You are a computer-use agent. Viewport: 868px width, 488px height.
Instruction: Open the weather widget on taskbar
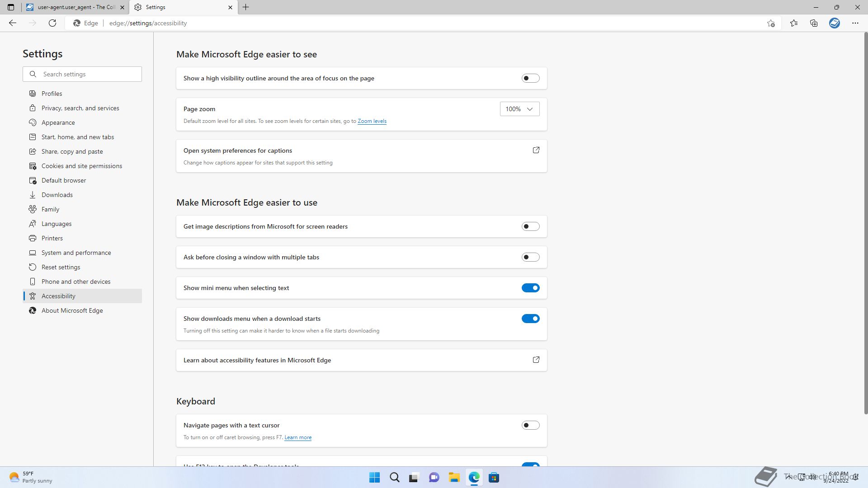coord(31,477)
